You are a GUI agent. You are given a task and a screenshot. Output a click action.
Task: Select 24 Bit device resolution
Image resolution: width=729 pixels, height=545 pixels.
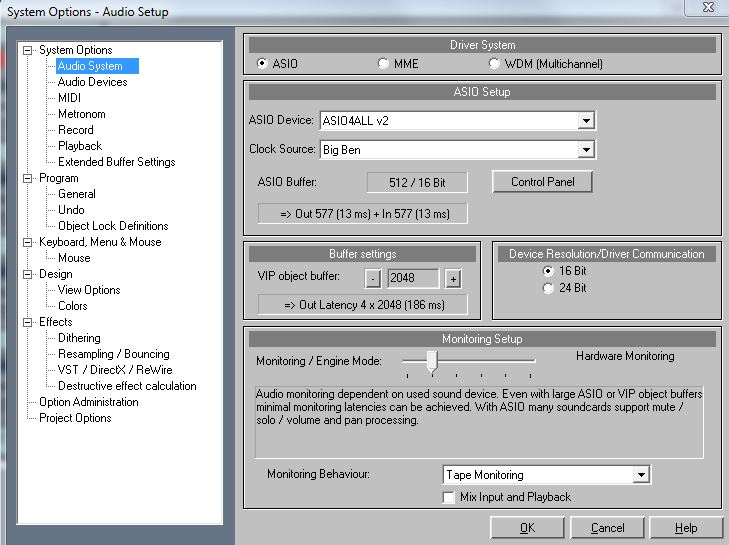pos(549,288)
